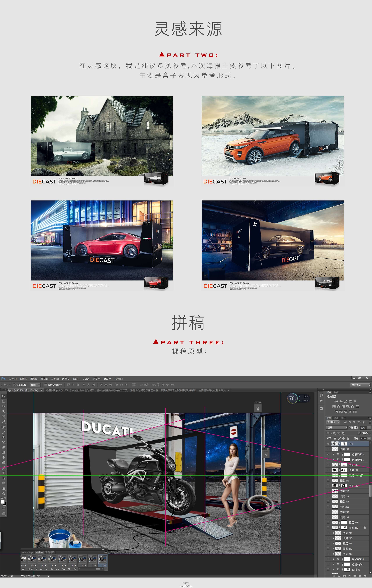Select the Lasso tool

tap(4, 406)
